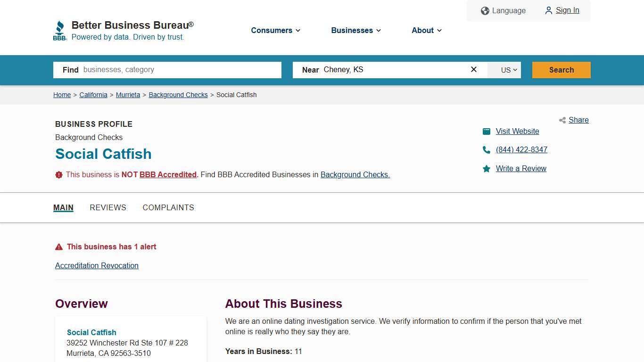Clear the Near field with the X icon
Image resolution: width=644 pixels, height=362 pixels.
[473, 69]
